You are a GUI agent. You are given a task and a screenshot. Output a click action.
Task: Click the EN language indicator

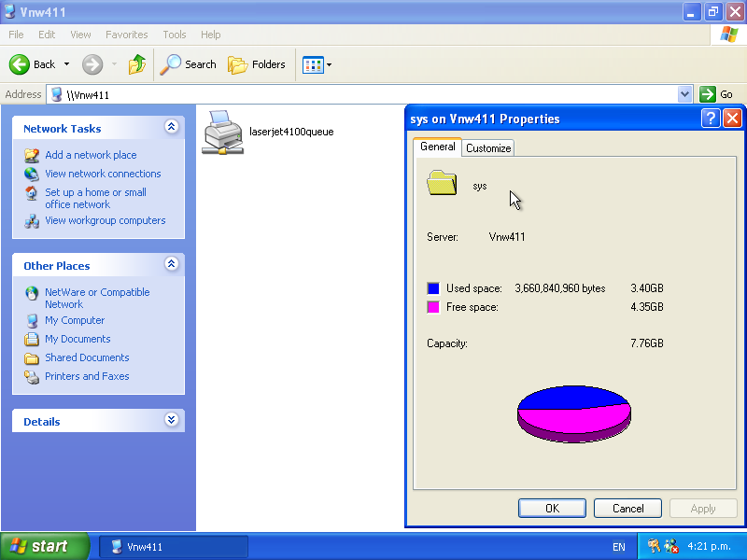[x=618, y=547]
